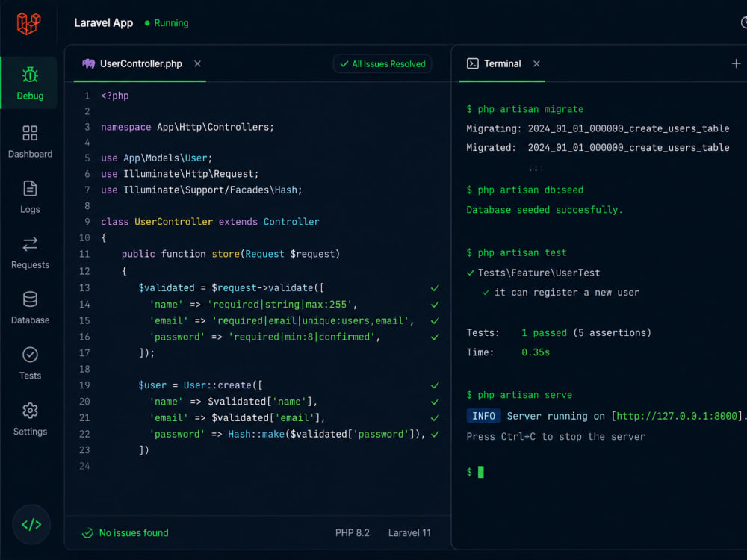
Task: Click 'php artisan migrate' command text
Action: pyautogui.click(x=530, y=109)
